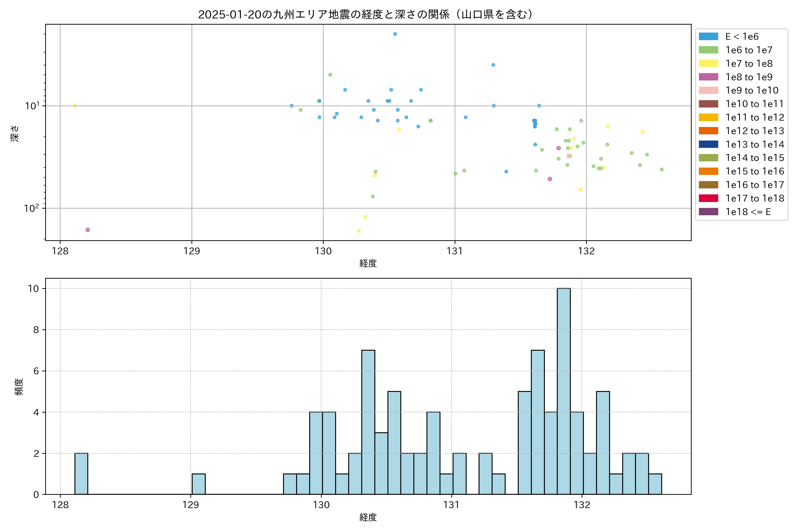Click the red 1e17 to 1e18 legend swatch
This screenshot has width=798, height=532.
coord(708,198)
